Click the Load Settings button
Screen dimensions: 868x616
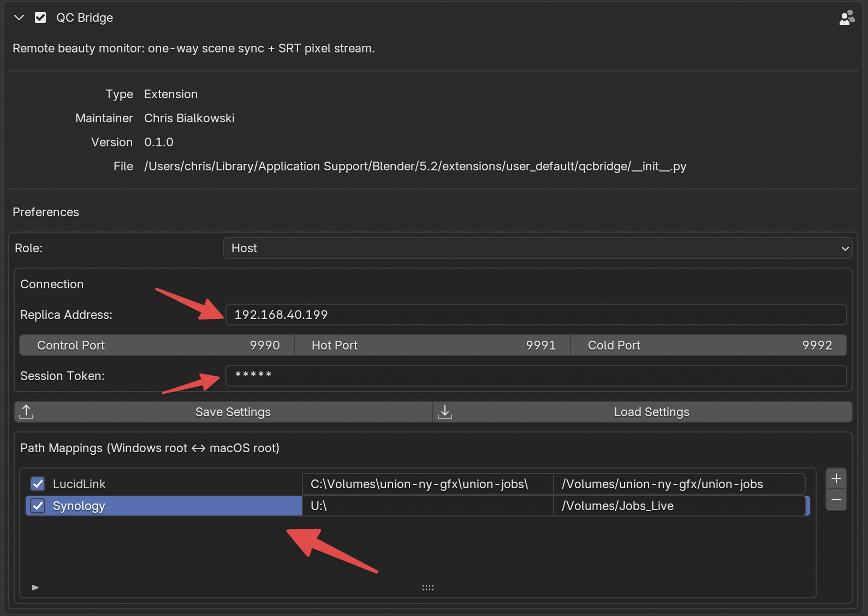click(643, 412)
